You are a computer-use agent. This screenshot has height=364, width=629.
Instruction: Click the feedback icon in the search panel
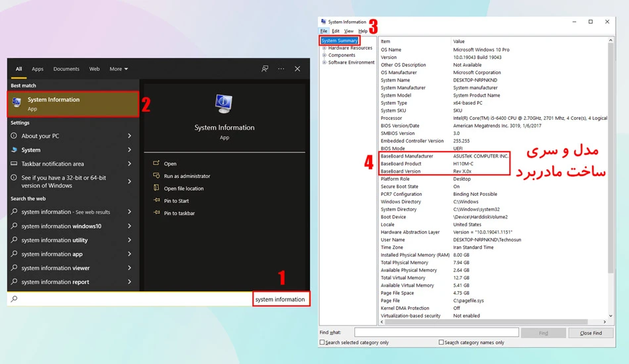[x=265, y=69]
